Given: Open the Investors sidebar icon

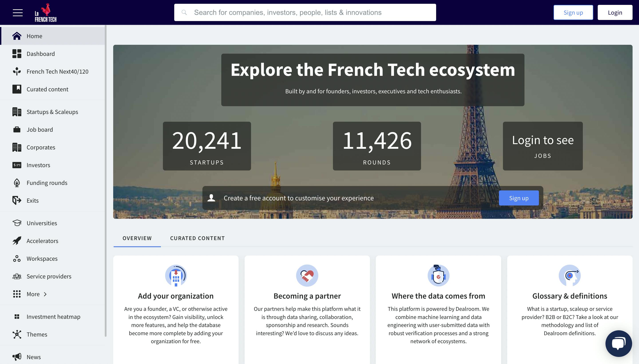Looking at the screenshot, I should (16, 165).
